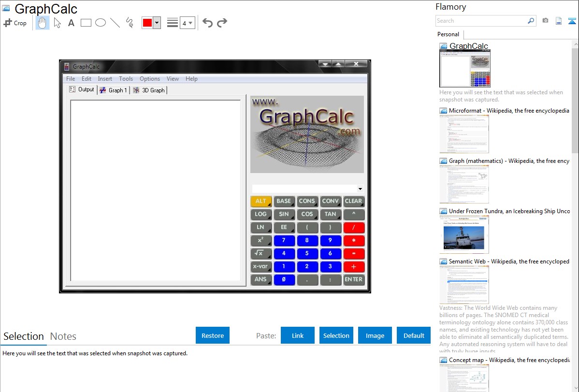Viewport: 579px width, 392px height.
Task: Open the Tools menu in GraphCalc
Action: click(x=126, y=79)
